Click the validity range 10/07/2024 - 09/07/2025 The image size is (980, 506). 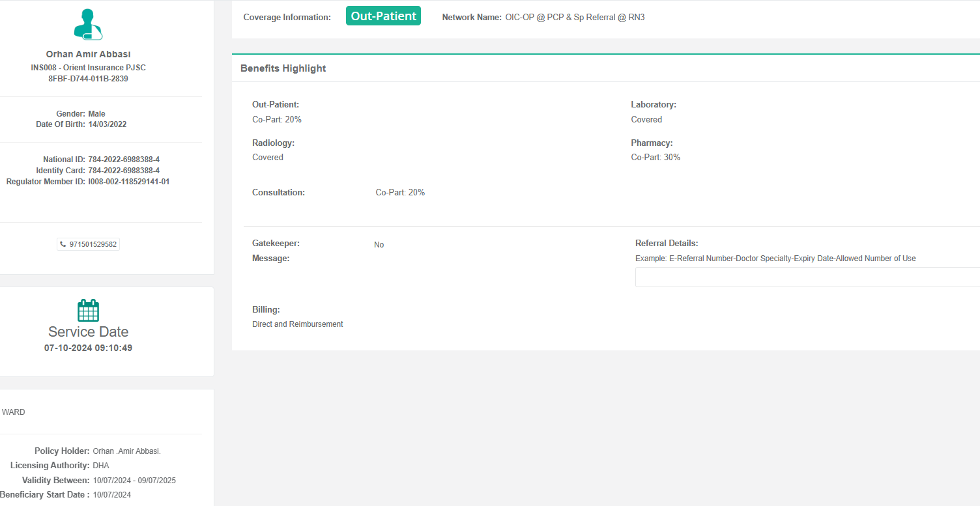[134, 481]
